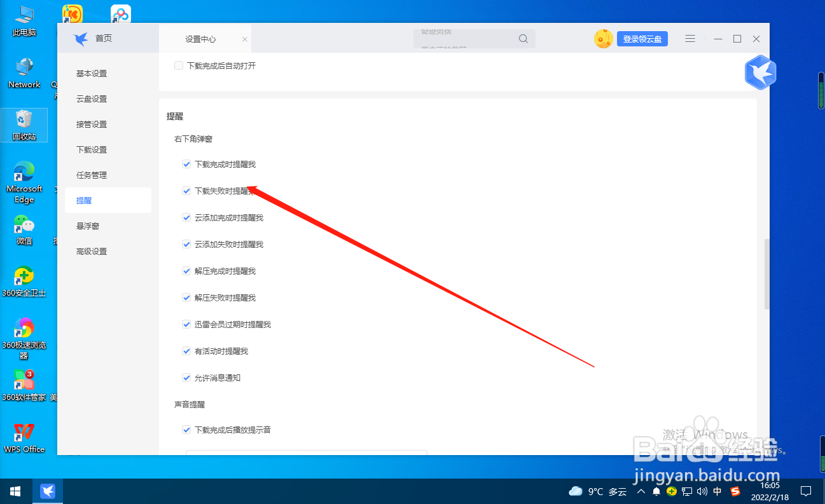Toggle 下载完成后播放提示音 checkbox
This screenshot has height=504, width=825.
click(186, 430)
